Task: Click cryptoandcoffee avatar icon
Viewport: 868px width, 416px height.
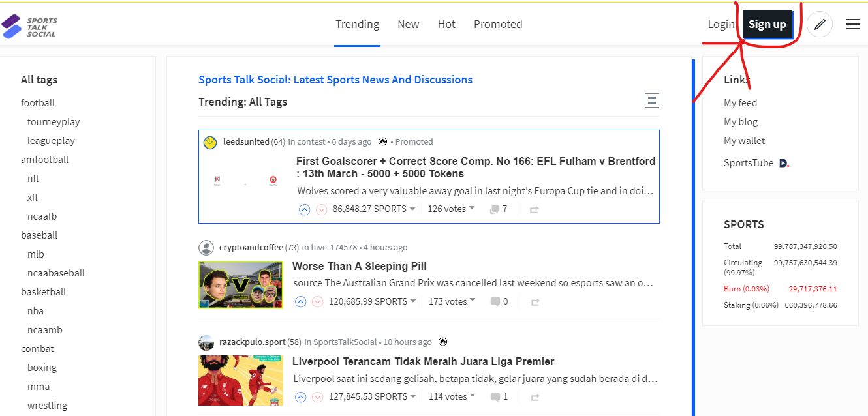Action: pyautogui.click(x=206, y=248)
